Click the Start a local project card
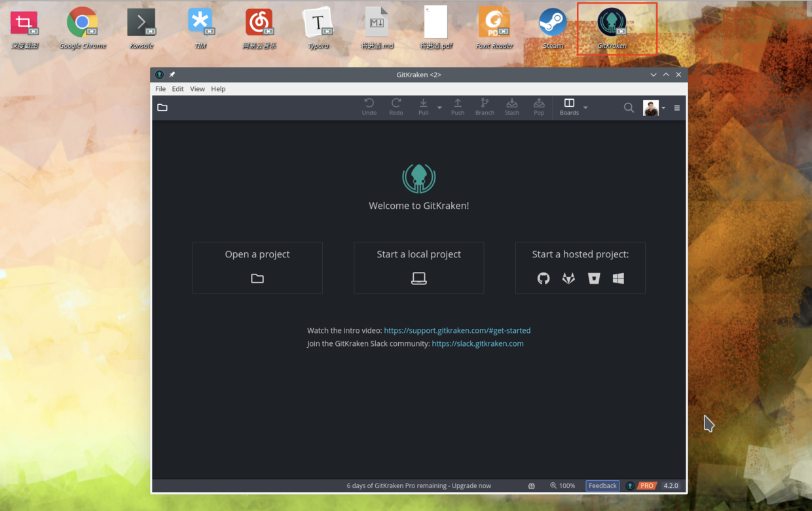This screenshot has width=812, height=511. [x=419, y=268]
